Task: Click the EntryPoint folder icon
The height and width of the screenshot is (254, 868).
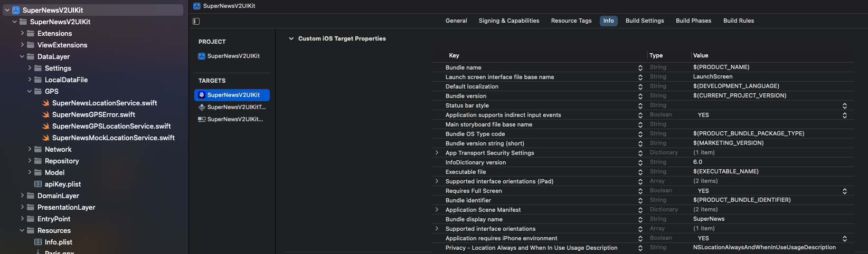Action: tap(31, 219)
